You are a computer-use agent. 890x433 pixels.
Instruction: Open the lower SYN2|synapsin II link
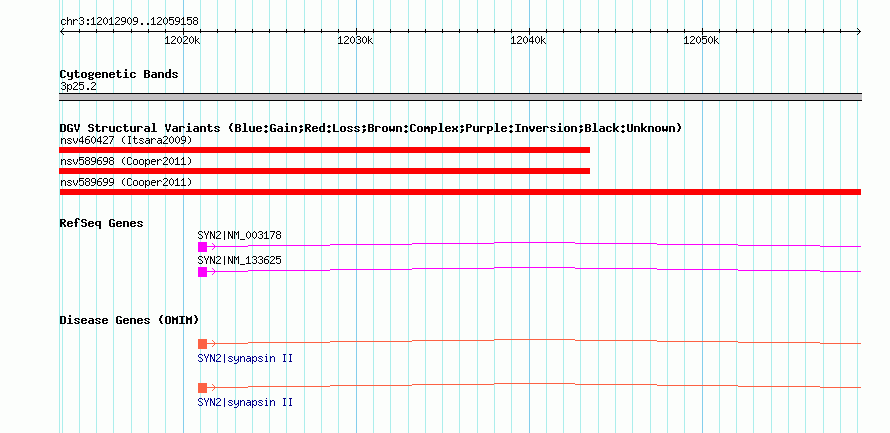[x=245, y=403]
